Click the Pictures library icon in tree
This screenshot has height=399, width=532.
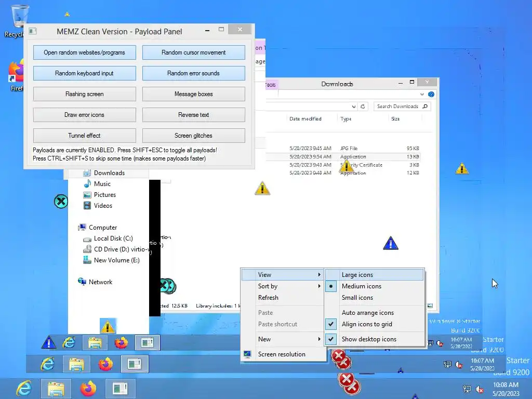click(x=87, y=195)
